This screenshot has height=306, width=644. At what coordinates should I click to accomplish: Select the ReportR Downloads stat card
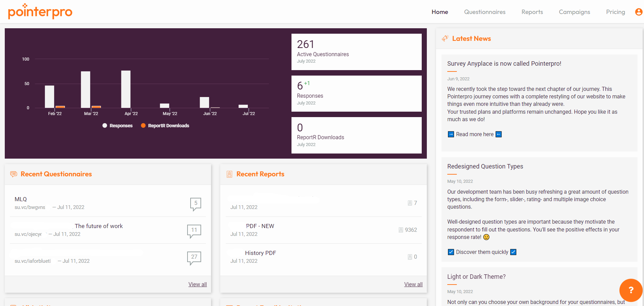[356, 135]
